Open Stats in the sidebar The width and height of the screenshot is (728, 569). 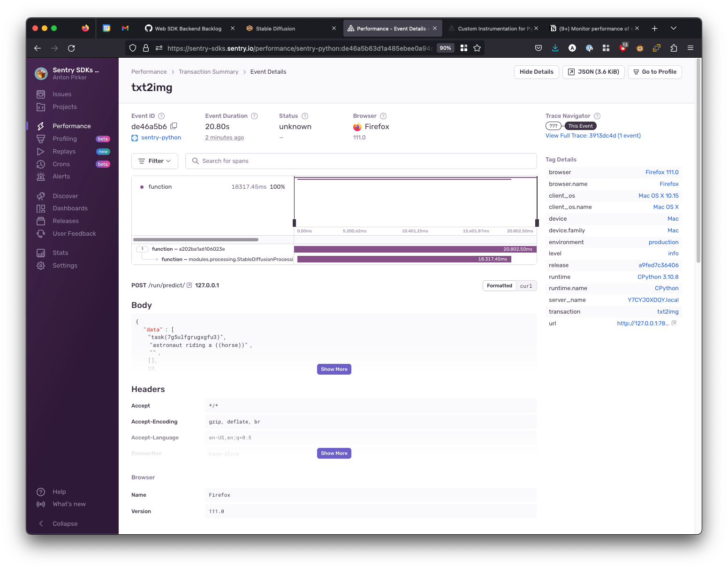point(61,253)
